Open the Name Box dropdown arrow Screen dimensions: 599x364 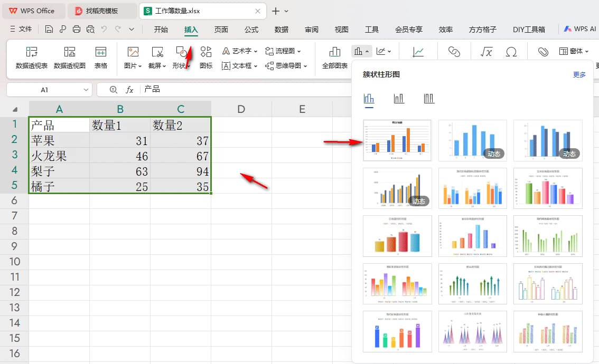[x=86, y=90]
